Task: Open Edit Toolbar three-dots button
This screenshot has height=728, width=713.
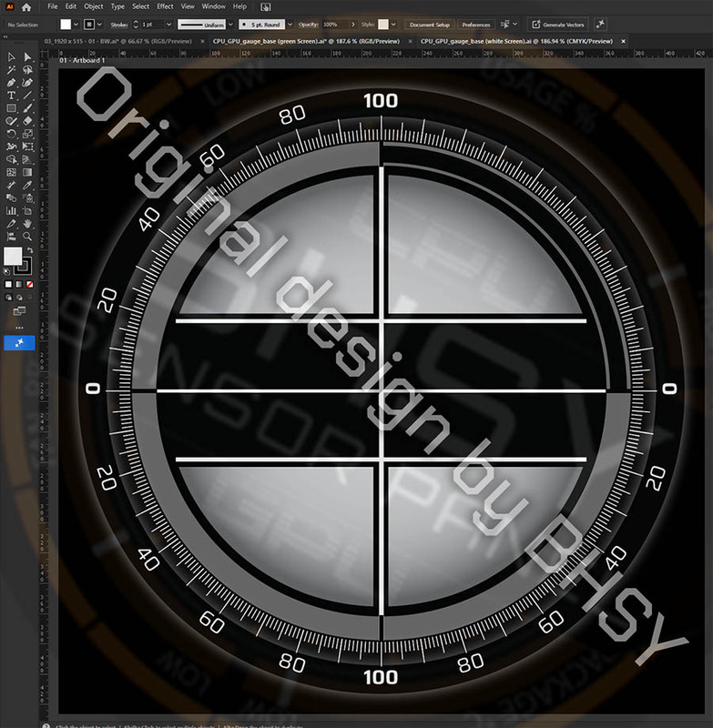Action: (19, 328)
